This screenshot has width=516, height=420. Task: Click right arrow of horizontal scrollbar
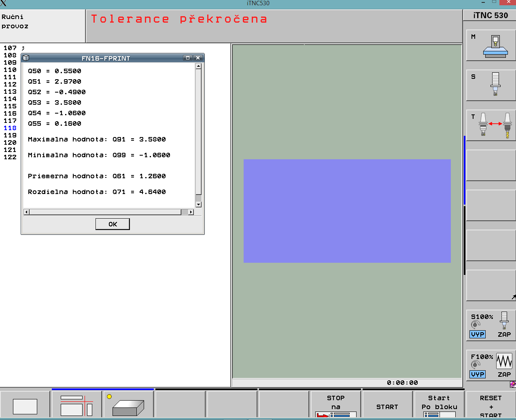pos(191,212)
